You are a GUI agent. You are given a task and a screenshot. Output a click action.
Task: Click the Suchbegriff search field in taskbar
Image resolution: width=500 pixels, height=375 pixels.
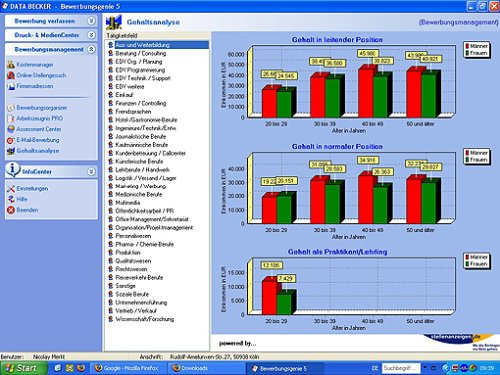pos(401,368)
